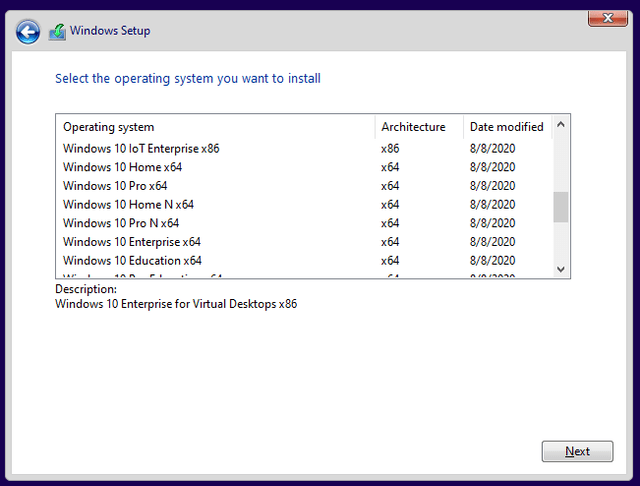Image resolution: width=640 pixels, height=486 pixels.
Task: Click x64 cell in Windows 10 Home x64 row
Action: tap(390, 167)
